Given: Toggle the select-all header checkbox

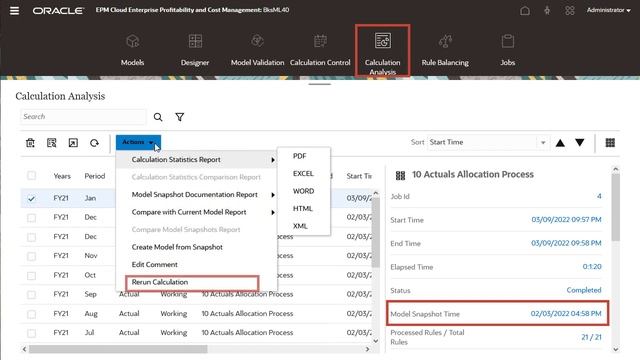Looking at the screenshot, I should (31, 176).
